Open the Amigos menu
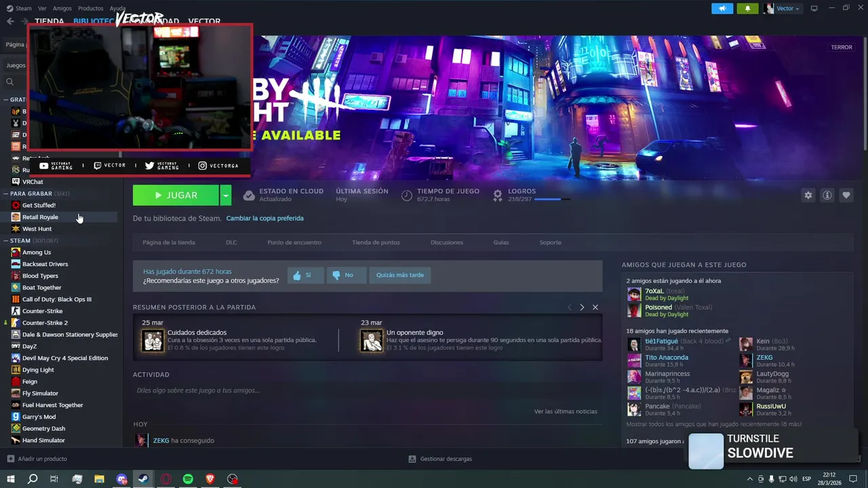868x488 pixels. click(62, 8)
